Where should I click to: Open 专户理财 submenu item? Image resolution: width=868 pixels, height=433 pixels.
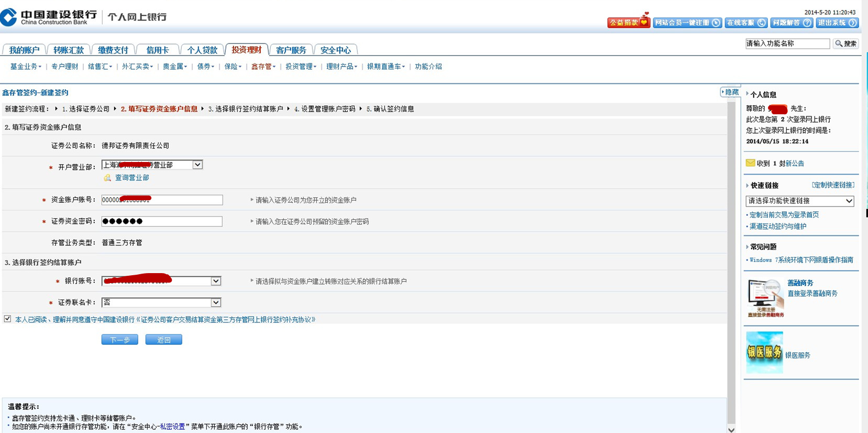coord(64,67)
